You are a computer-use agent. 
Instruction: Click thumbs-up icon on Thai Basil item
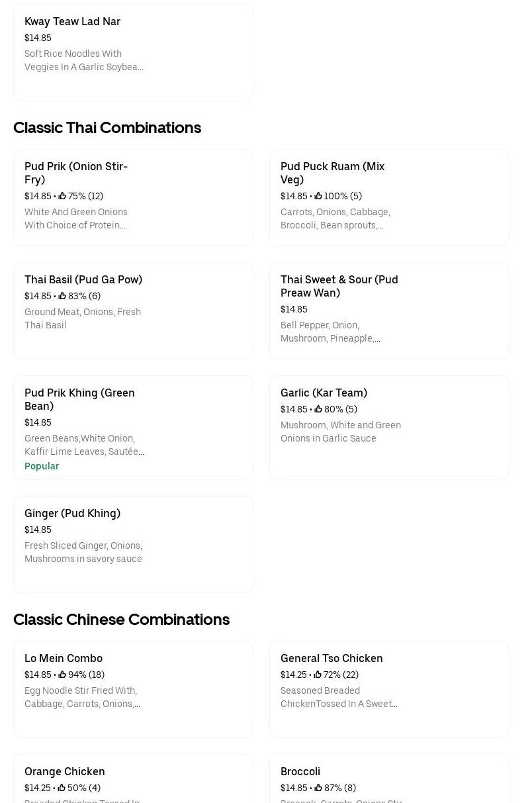pyautogui.click(x=62, y=296)
